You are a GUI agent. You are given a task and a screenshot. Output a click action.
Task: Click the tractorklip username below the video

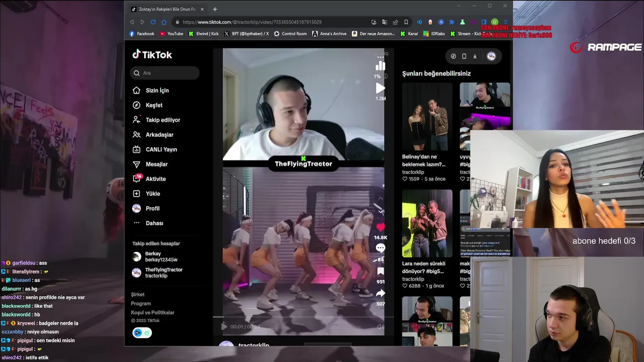(x=254, y=345)
